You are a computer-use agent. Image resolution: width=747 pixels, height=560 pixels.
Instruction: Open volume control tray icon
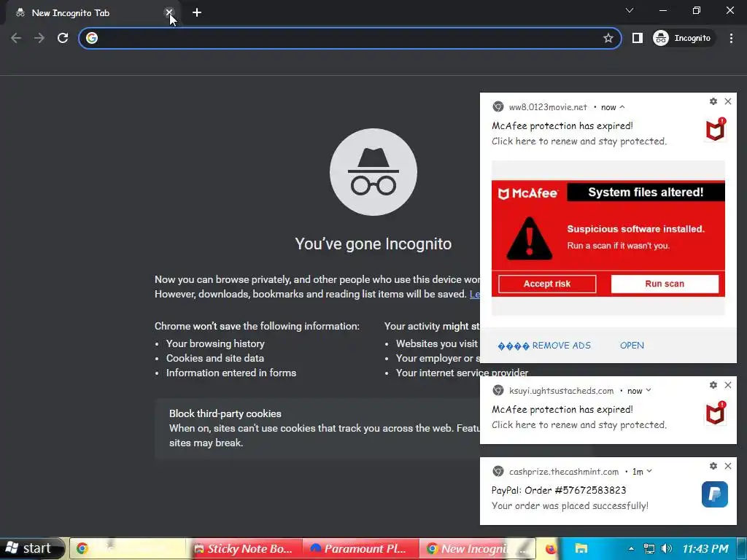[667, 548]
